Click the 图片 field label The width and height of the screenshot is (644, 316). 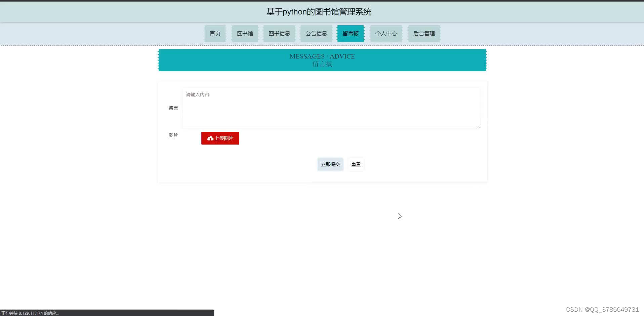173,135
